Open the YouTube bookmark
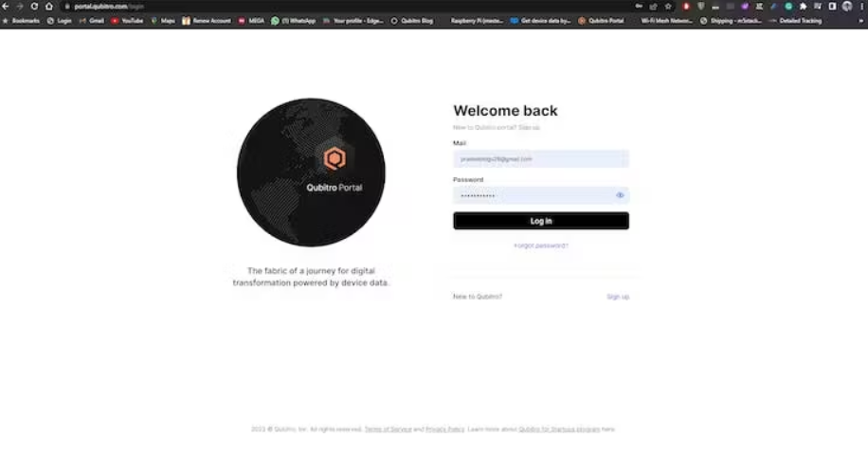The width and height of the screenshot is (868, 454). point(127,21)
